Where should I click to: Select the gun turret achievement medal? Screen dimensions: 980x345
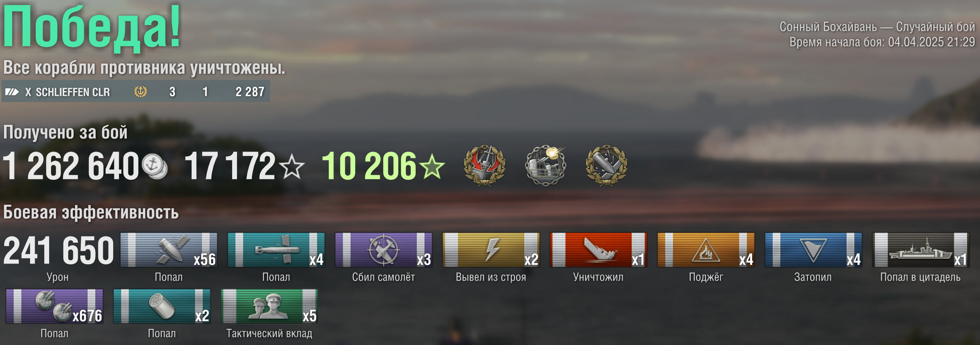pos(546,165)
